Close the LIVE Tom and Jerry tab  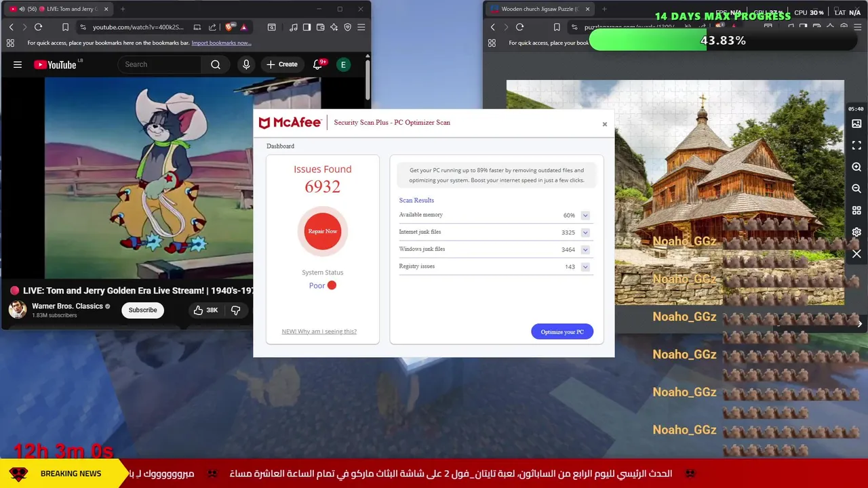tap(106, 9)
